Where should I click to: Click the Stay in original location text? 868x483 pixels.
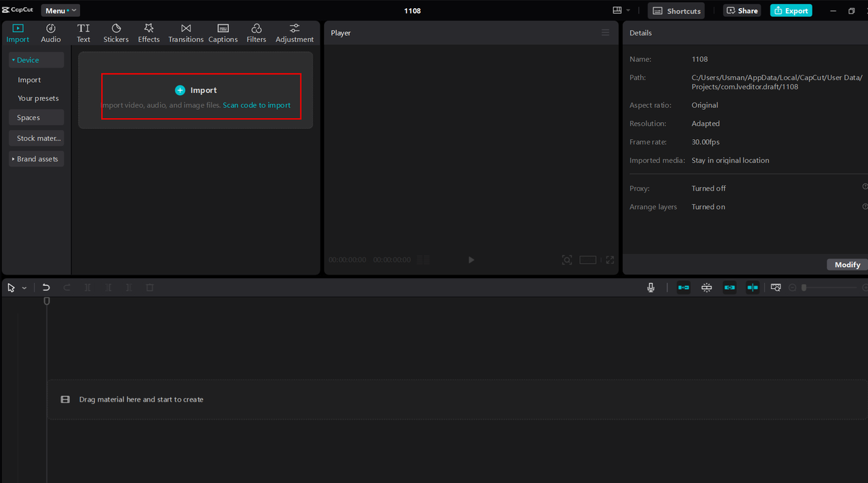[730, 160]
